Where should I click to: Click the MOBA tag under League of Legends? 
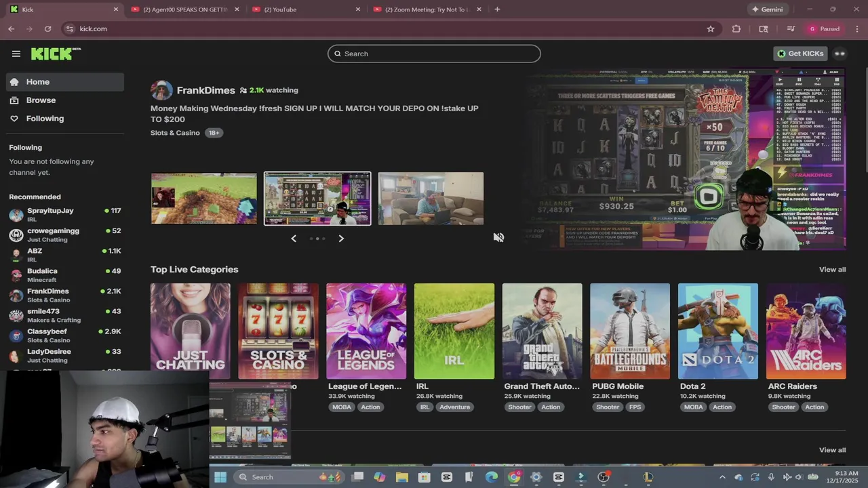tap(342, 407)
